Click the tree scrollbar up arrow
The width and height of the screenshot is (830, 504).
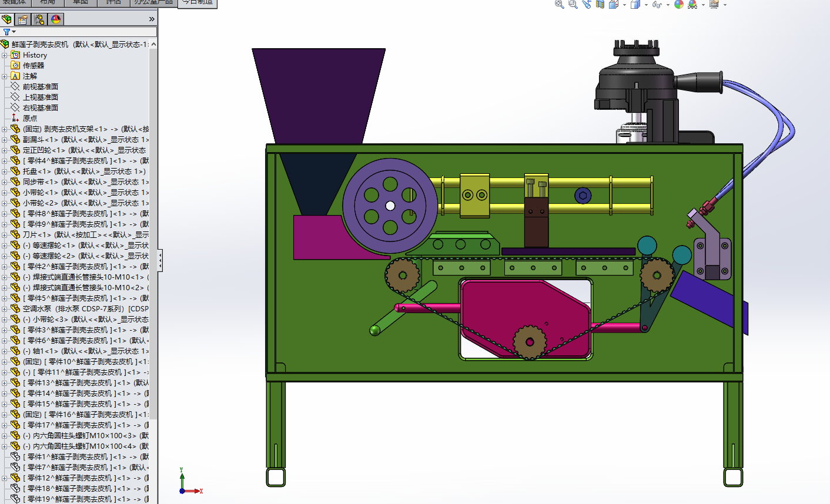[154, 44]
